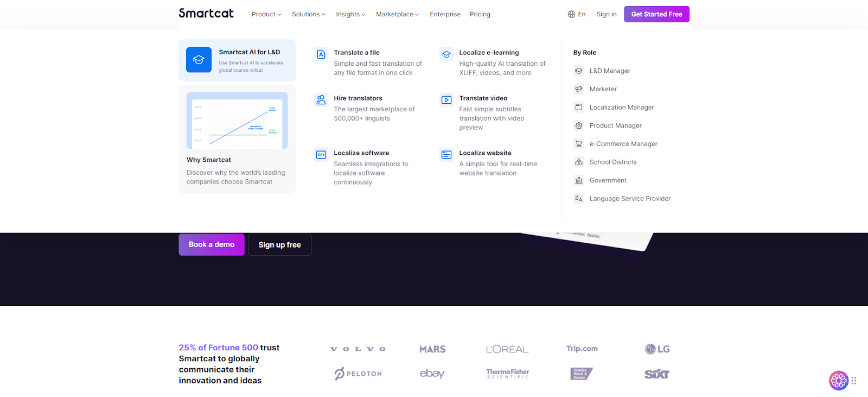Select Localize software solution
The width and height of the screenshot is (868, 397).
pos(369,167)
